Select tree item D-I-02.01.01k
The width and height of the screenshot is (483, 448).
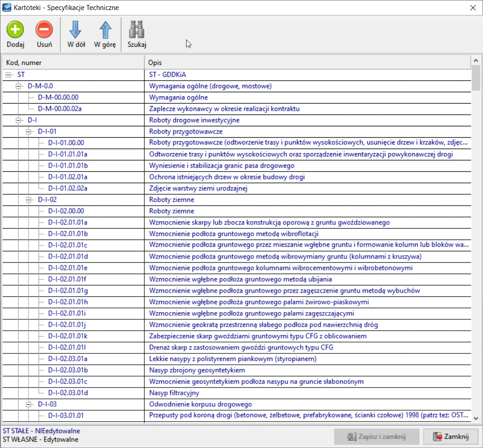pos(68,336)
